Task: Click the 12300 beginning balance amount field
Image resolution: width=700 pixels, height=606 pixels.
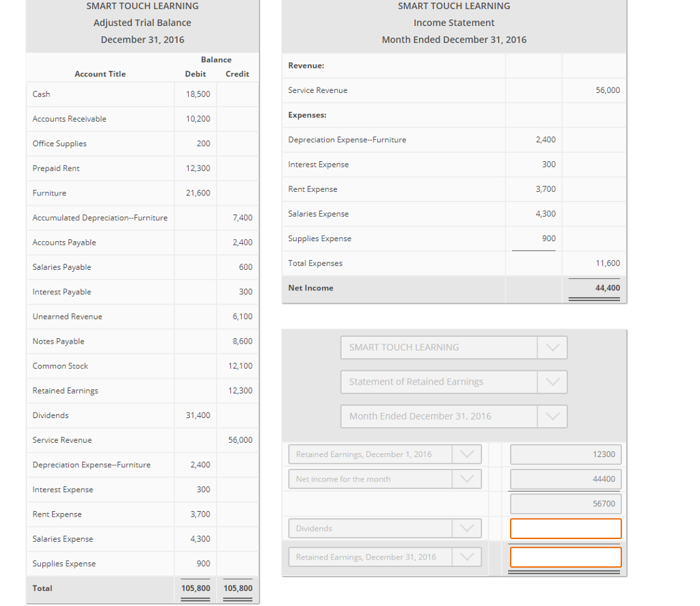Action: pyautogui.click(x=565, y=454)
